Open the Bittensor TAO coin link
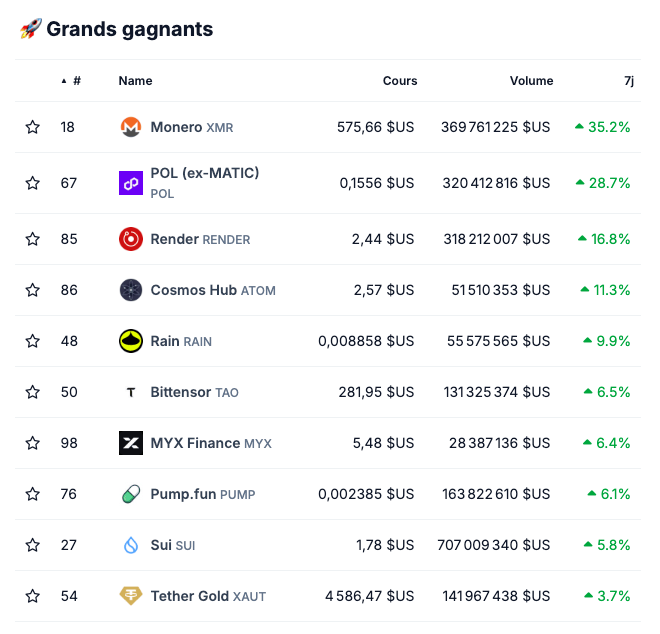This screenshot has width=660, height=634. (x=194, y=392)
